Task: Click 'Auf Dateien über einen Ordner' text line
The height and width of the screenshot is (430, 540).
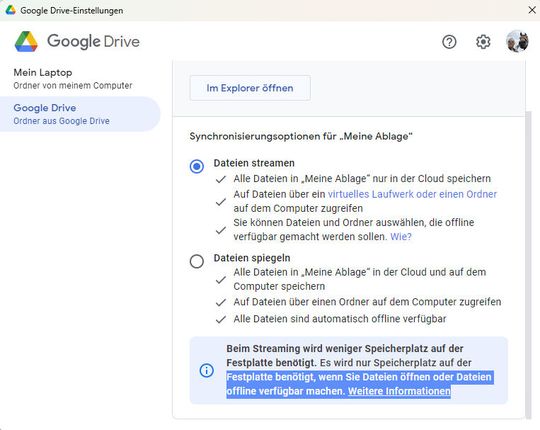Action: point(367,302)
